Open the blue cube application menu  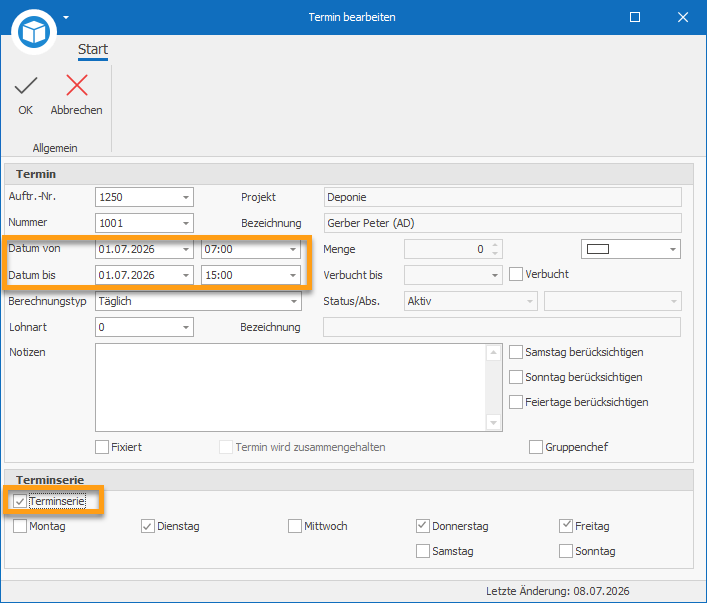tap(34, 32)
